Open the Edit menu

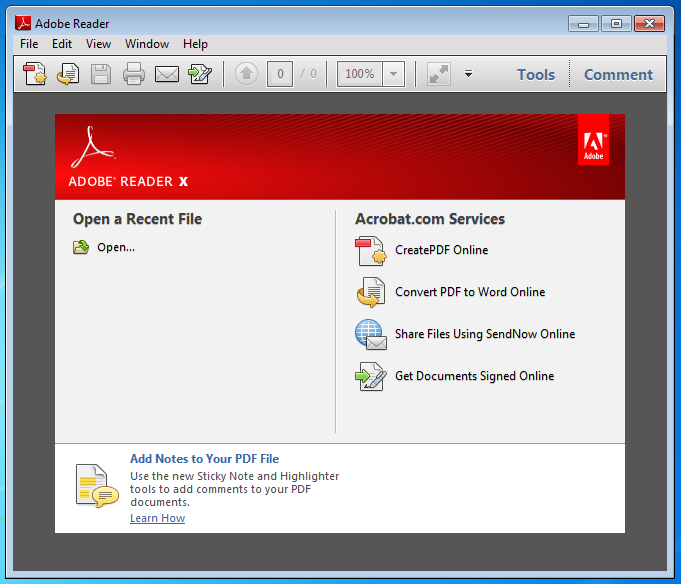click(x=62, y=44)
